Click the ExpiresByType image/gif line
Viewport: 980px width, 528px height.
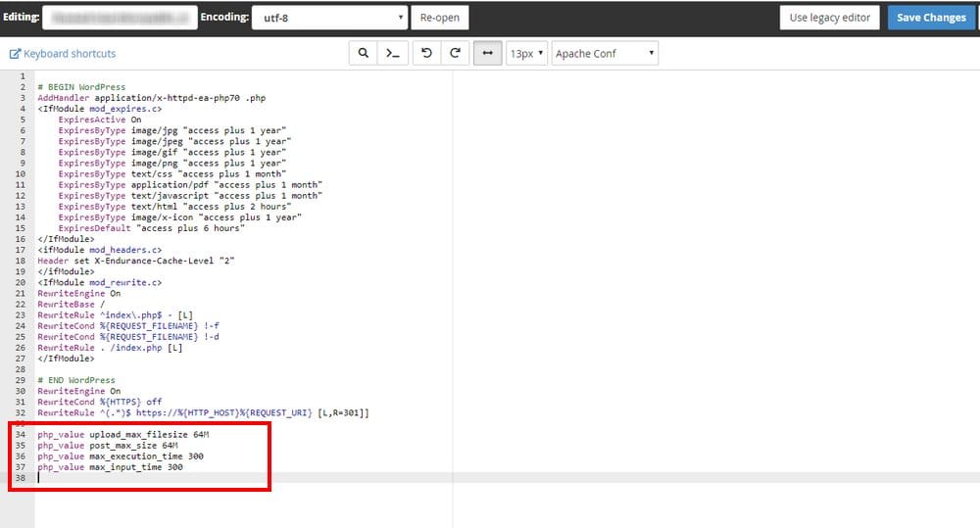click(172, 152)
